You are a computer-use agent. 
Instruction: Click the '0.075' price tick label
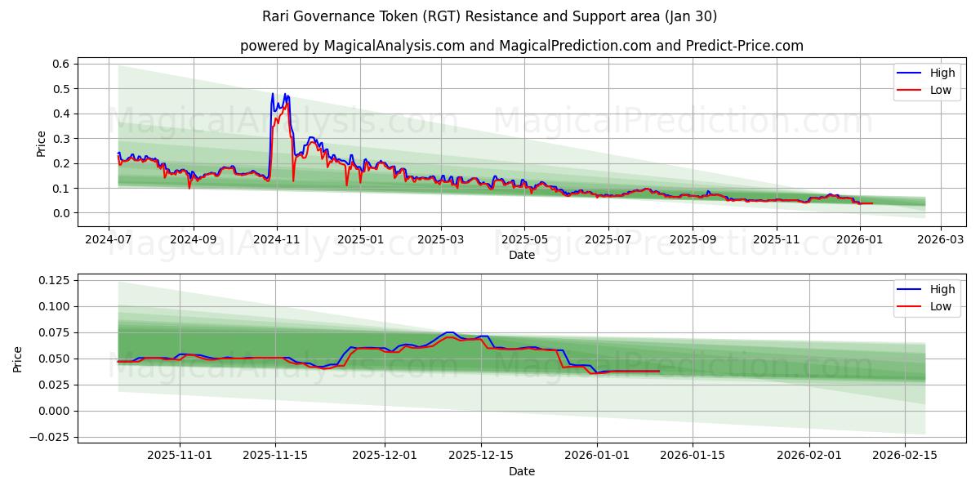[x=56, y=332]
